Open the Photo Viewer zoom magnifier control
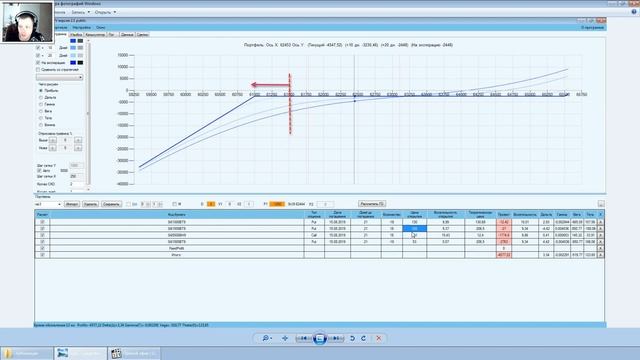Image resolution: width=640 pixels, height=360 pixels. (x=267, y=338)
